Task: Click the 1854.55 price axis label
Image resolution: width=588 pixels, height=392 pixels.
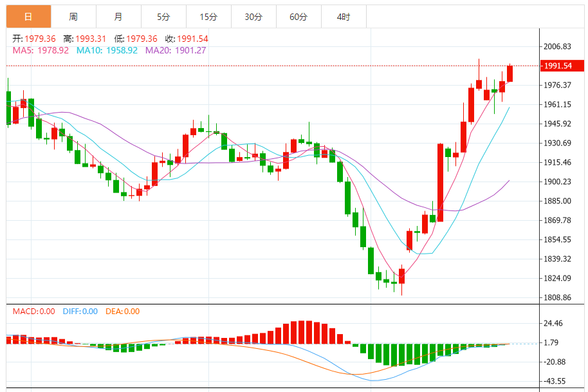Action: click(x=557, y=239)
